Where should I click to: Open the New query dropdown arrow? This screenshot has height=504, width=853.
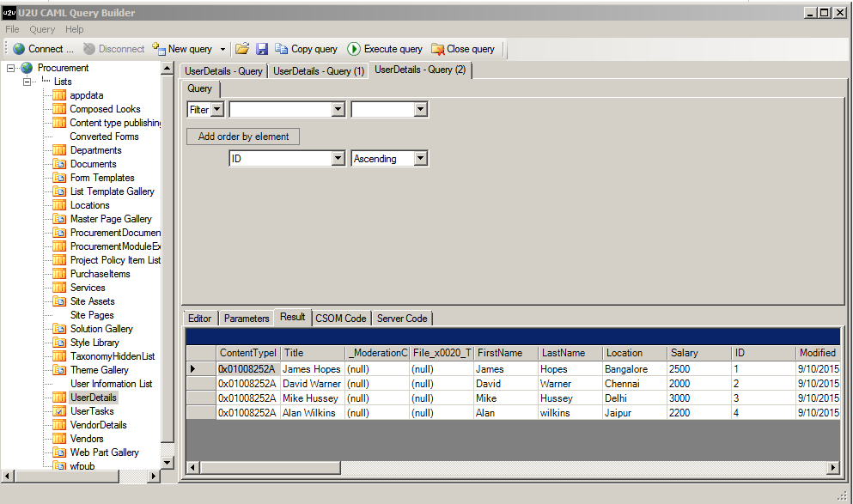pyautogui.click(x=222, y=49)
